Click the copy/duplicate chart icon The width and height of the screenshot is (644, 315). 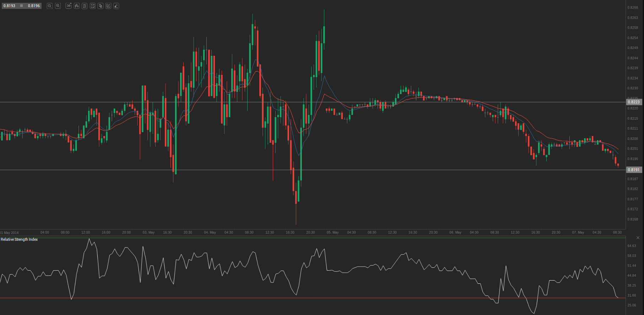[101, 6]
